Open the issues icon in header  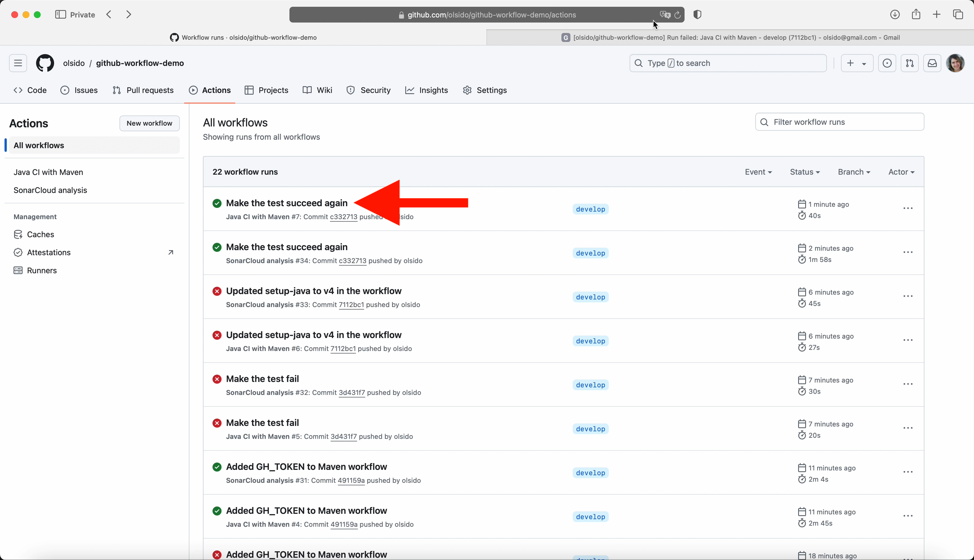click(887, 63)
